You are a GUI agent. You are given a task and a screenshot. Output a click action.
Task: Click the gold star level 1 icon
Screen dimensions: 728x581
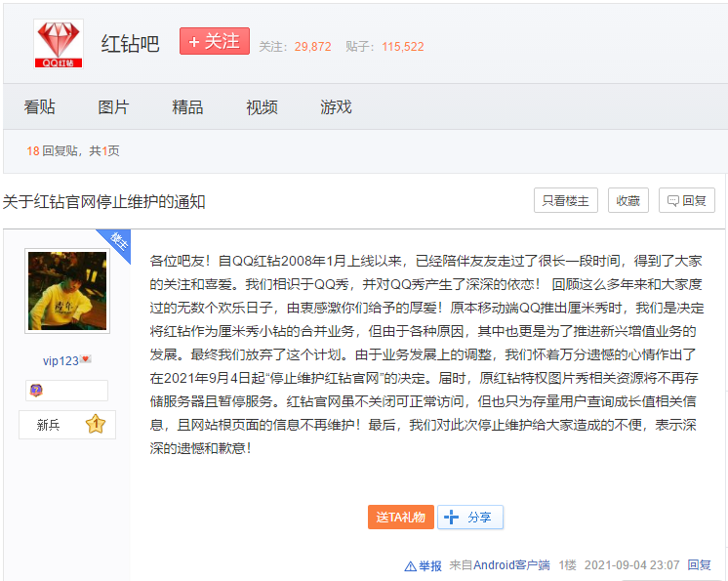(x=95, y=425)
